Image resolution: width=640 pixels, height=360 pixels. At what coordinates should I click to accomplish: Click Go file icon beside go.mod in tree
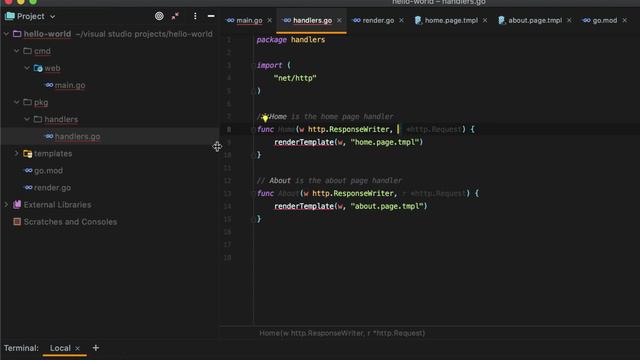[28, 170]
